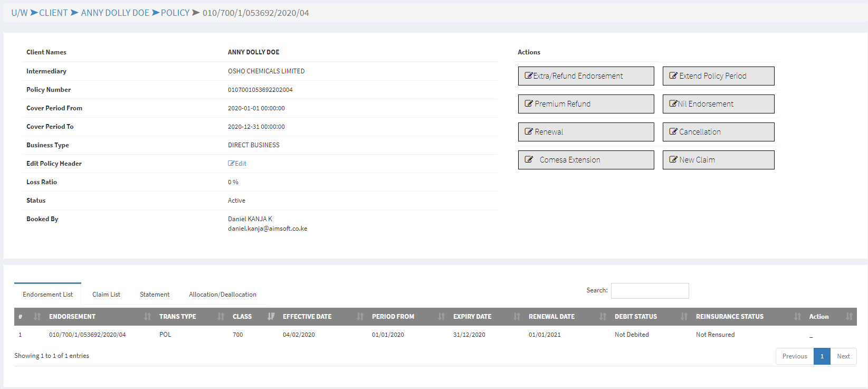Click the Extra/Refund Endorsement edit icon
The image size is (868, 389).
[528, 76]
